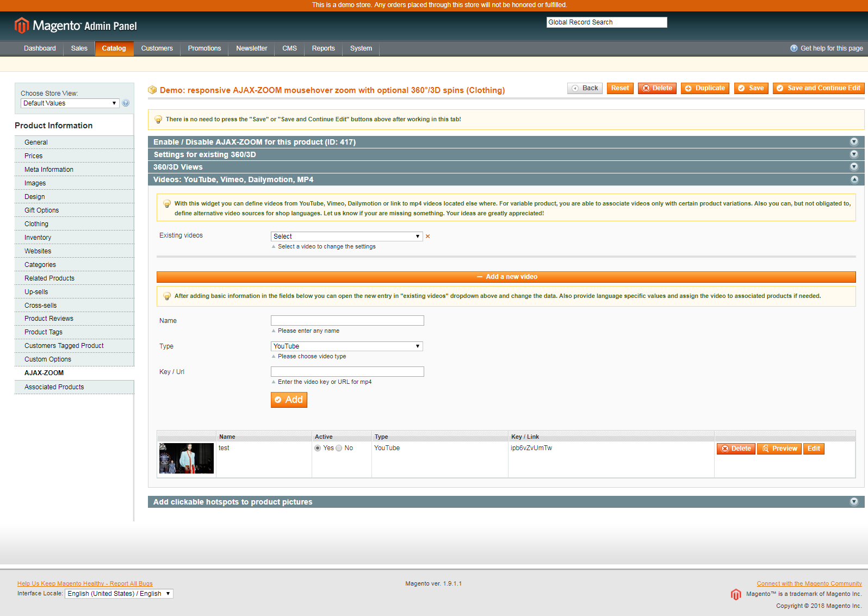
Task: Open the Sales menu
Action: pos(79,48)
